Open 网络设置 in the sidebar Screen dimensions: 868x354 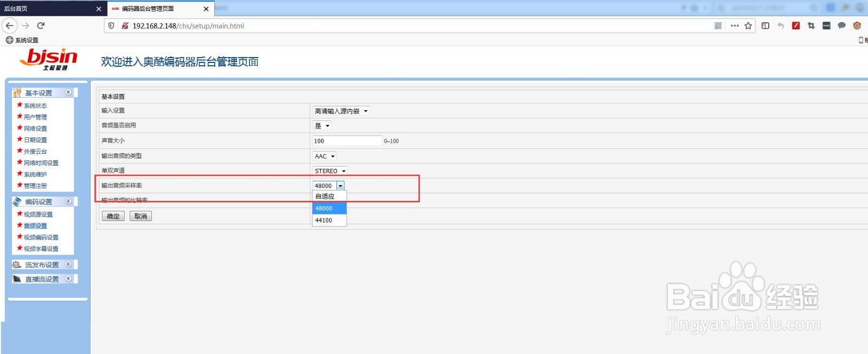35,129
